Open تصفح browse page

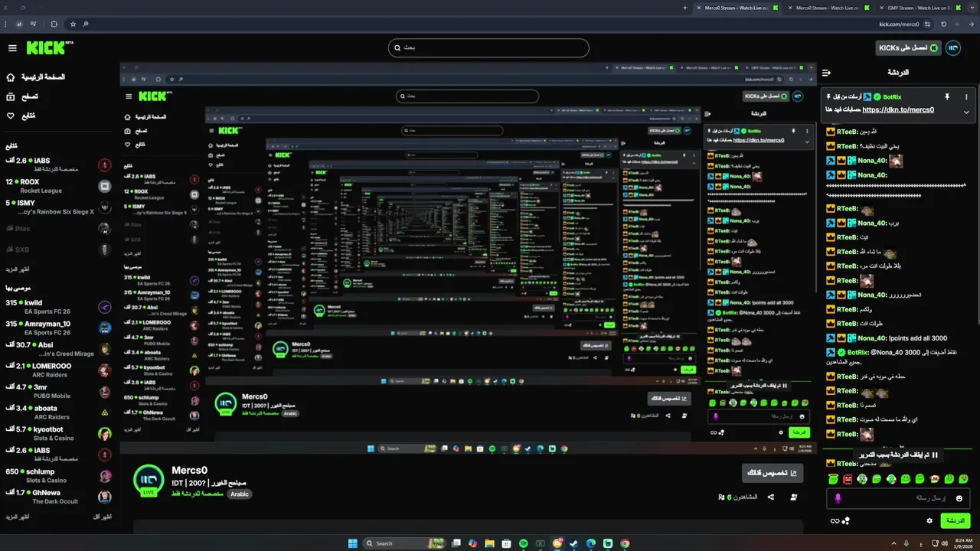[23, 96]
